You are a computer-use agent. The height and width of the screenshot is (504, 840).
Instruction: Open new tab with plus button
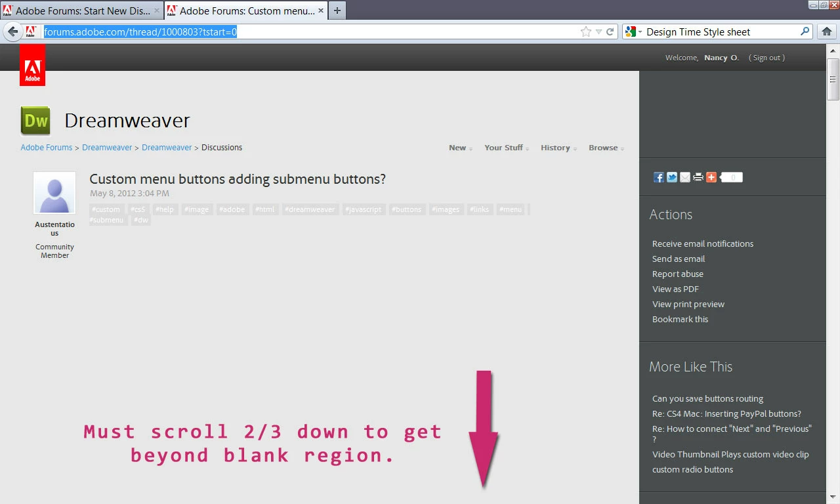pyautogui.click(x=337, y=10)
